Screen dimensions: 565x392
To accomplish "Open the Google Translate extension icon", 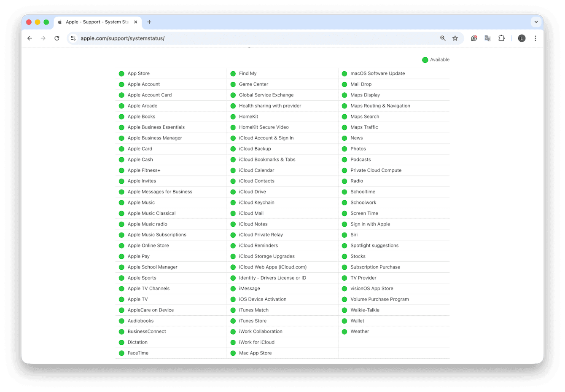I will (x=487, y=38).
